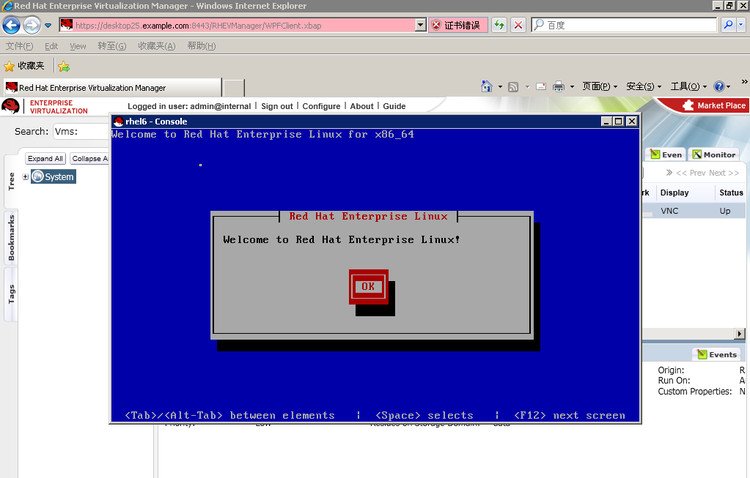750x478 pixels.
Task: Click the new blank tab button
Action: [x=234, y=88]
